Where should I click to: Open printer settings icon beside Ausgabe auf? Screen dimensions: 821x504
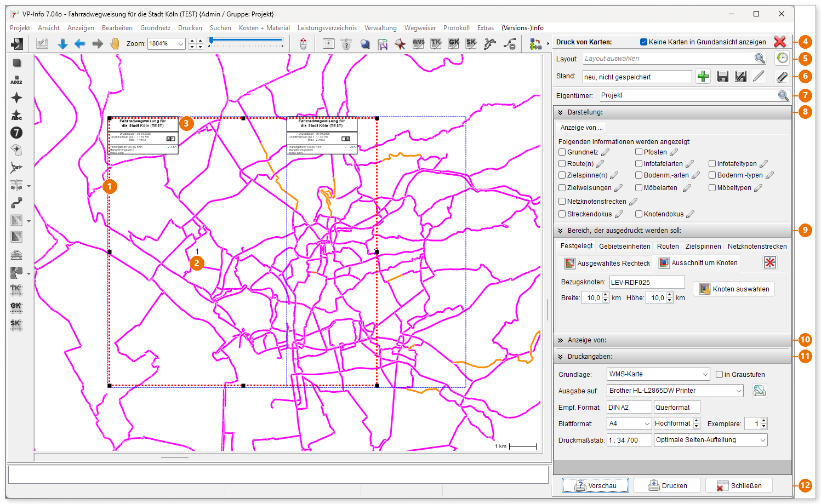(x=759, y=391)
